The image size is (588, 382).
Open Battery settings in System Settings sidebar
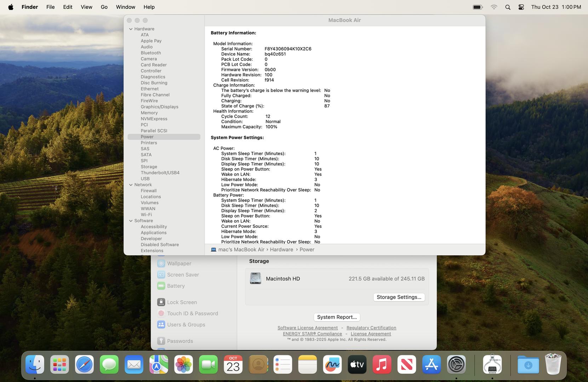pyautogui.click(x=176, y=286)
